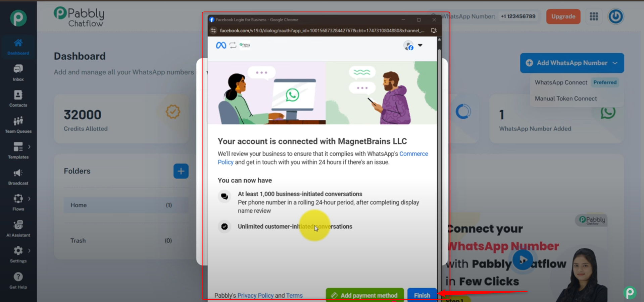Open Settings in the sidebar
The height and width of the screenshot is (302, 644).
pos(18,254)
